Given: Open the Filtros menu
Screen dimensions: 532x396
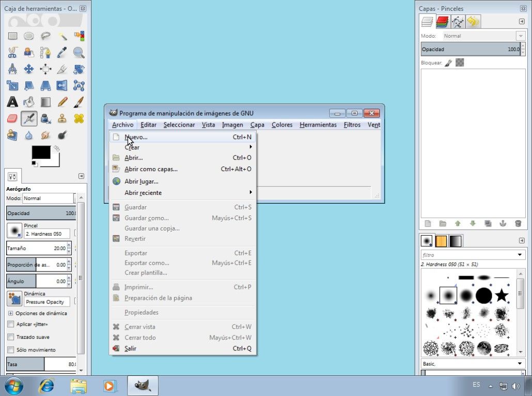Looking at the screenshot, I should [352, 125].
